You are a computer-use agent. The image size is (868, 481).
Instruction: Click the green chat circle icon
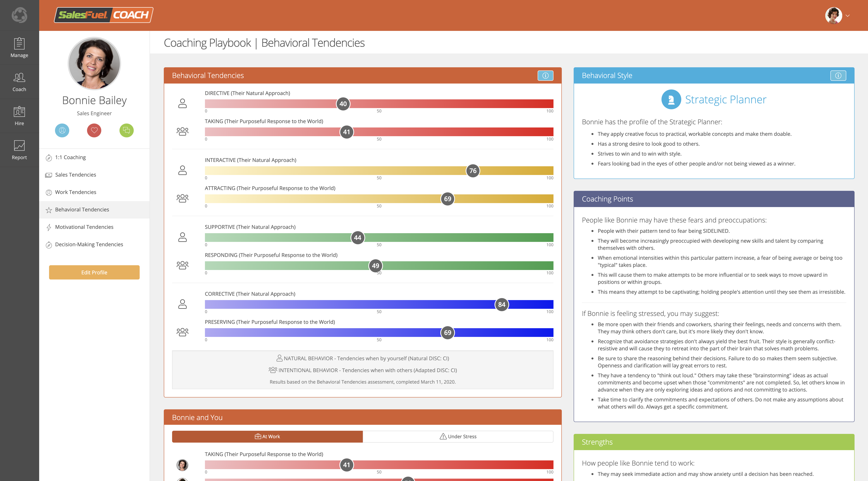[126, 130]
